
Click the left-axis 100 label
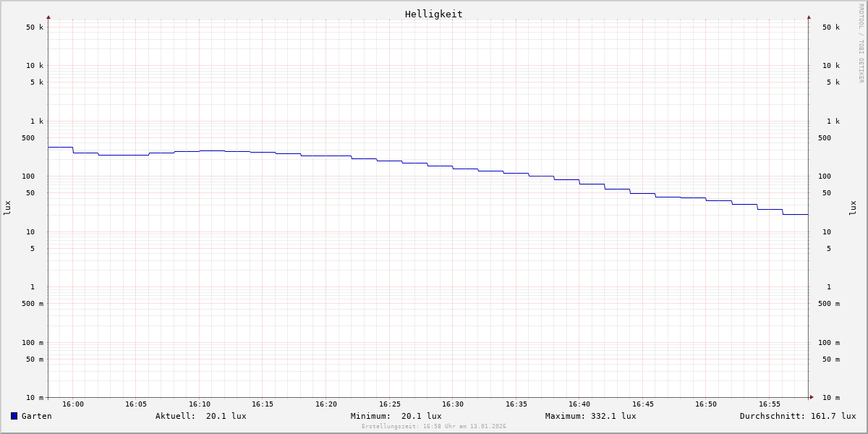(x=28, y=176)
